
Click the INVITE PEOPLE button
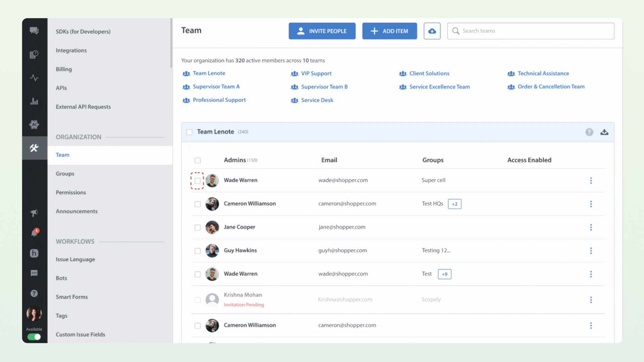[x=322, y=31]
